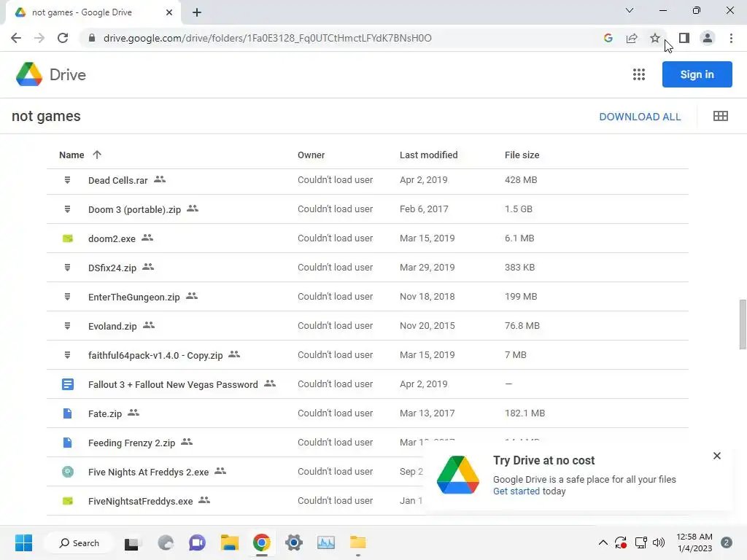Select faithful64pack-v1.4.0 - Copy.zip row

[368, 355]
